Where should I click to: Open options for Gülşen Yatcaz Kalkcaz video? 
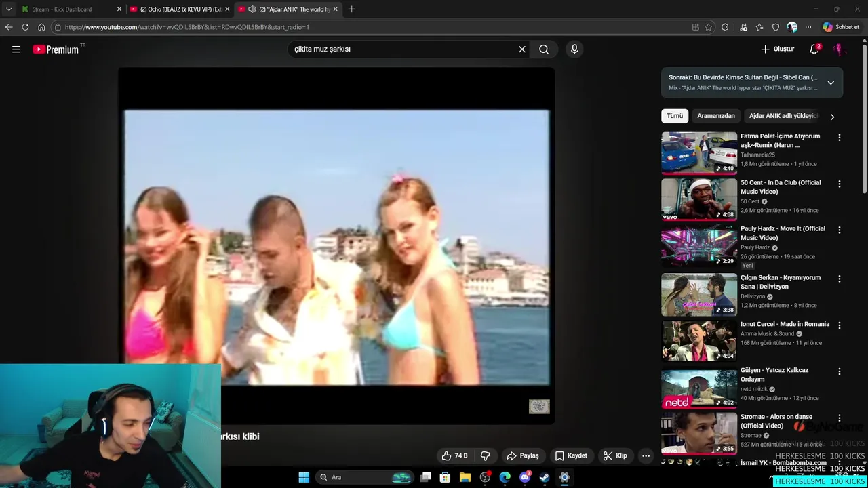(x=840, y=371)
